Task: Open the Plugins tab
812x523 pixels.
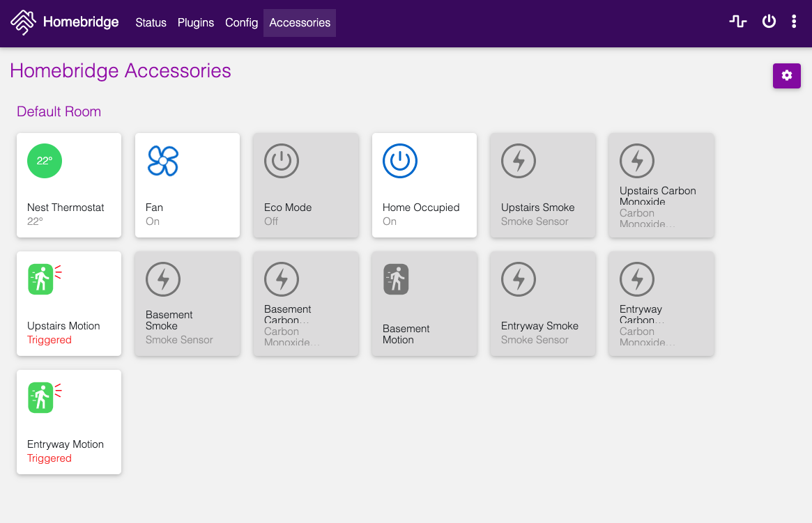Action: coord(196,23)
